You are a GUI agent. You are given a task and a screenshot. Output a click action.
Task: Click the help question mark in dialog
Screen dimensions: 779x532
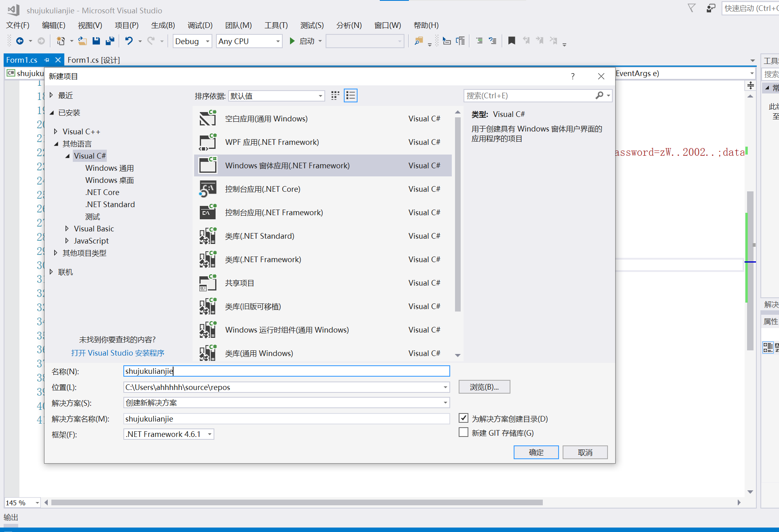[572, 76]
